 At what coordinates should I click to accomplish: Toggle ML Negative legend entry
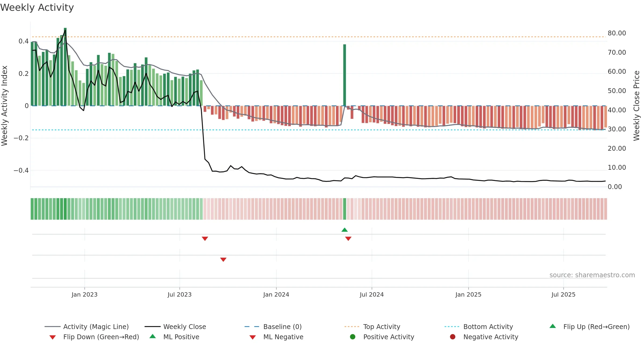tap(276, 337)
